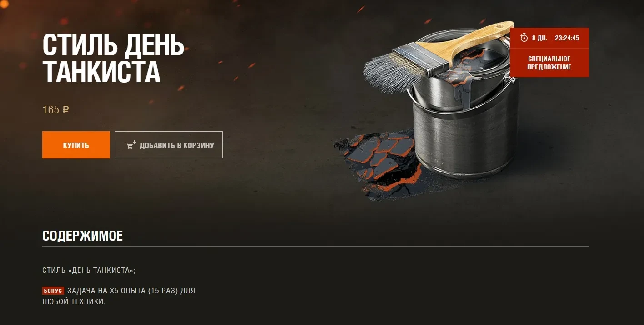Click the ЛЮБОЙ ТЕХНИКИ text line

click(74, 301)
